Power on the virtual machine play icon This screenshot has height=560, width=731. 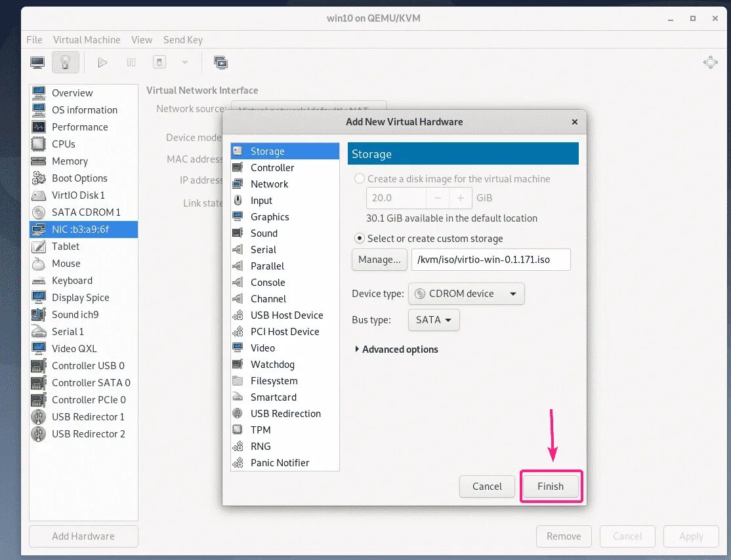click(102, 62)
